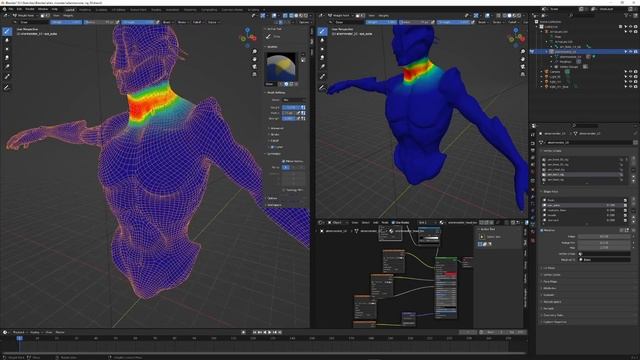640x360 pixels.
Task: Toggle camera view gizmo in left viewport
Action: 255,67
